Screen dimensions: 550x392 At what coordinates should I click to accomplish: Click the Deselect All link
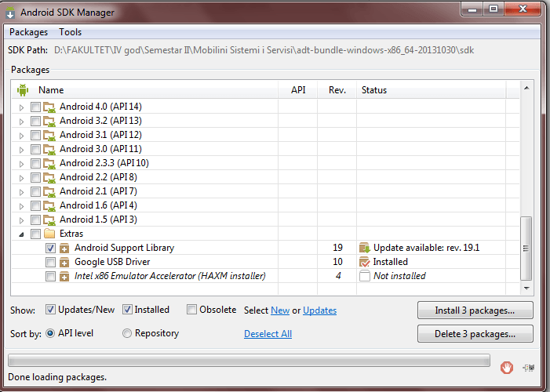tap(268, 334)
